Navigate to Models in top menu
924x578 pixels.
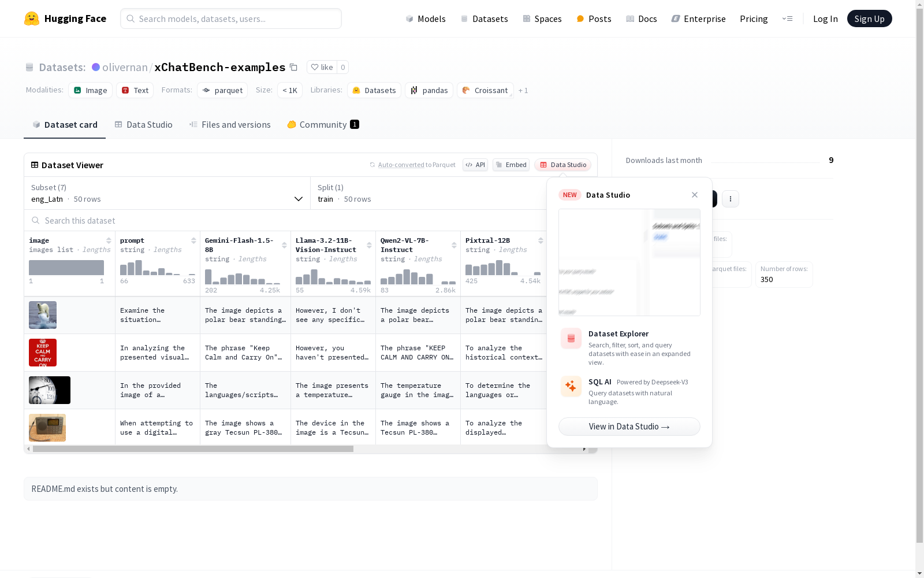point(426,18)
